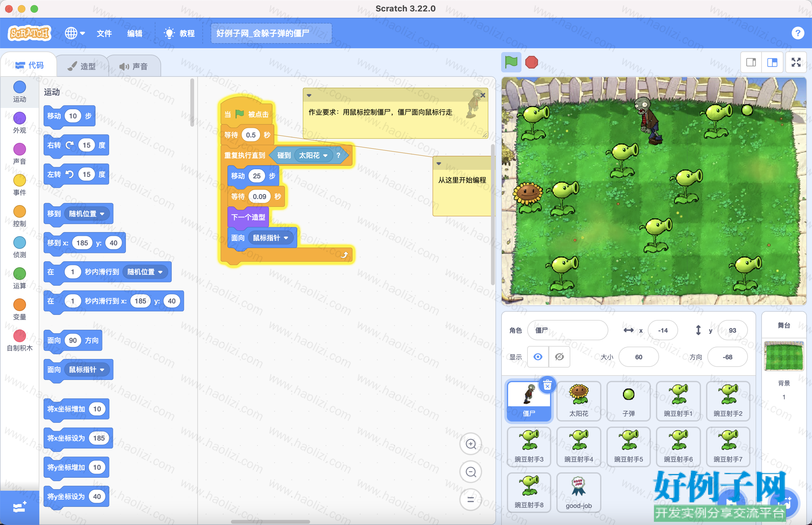
Task: Stop the project with red stop icon
Action: tap(531, 63)
